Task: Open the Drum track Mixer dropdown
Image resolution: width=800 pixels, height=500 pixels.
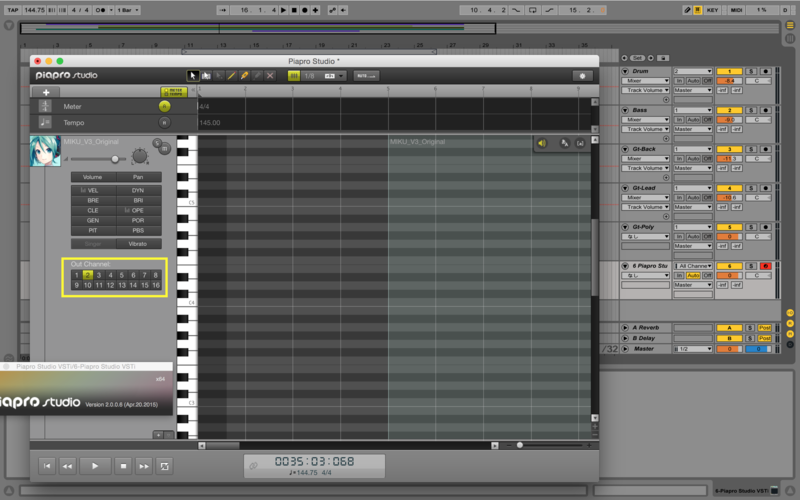Action: (x=645, y=81)
